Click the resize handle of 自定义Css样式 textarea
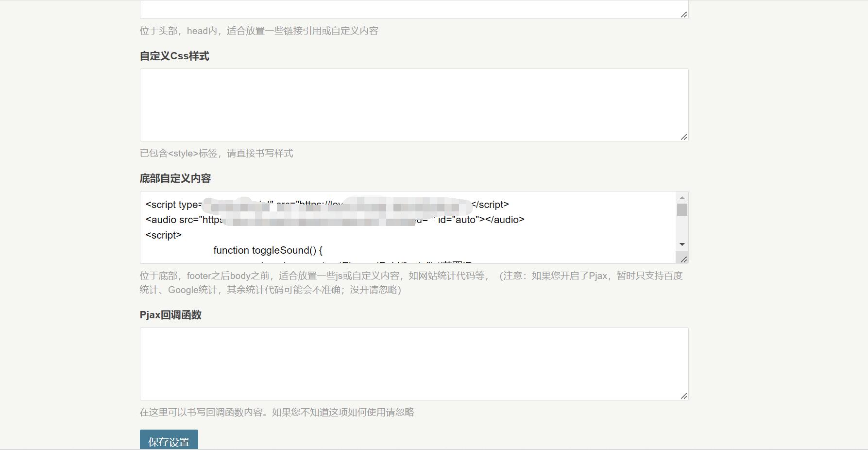Image resolution: width=868 pixels, height=450 pixels. 684,137
